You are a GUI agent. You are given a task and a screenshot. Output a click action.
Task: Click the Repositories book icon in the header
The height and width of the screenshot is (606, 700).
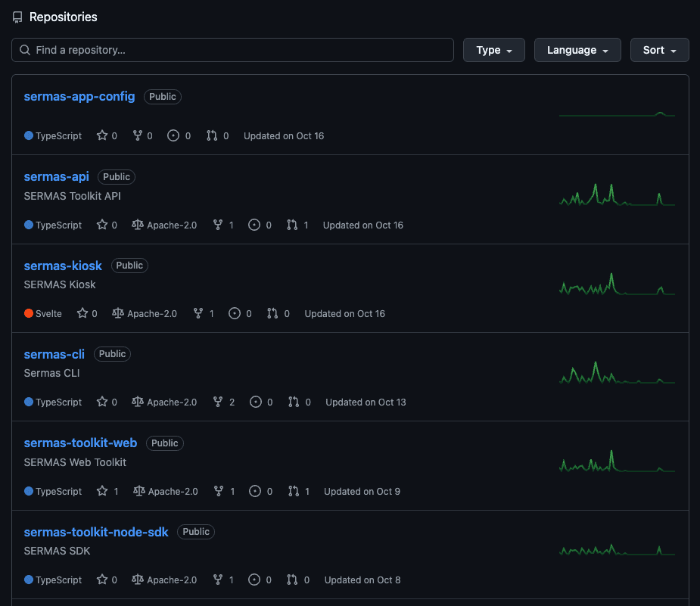pos(17,17)
